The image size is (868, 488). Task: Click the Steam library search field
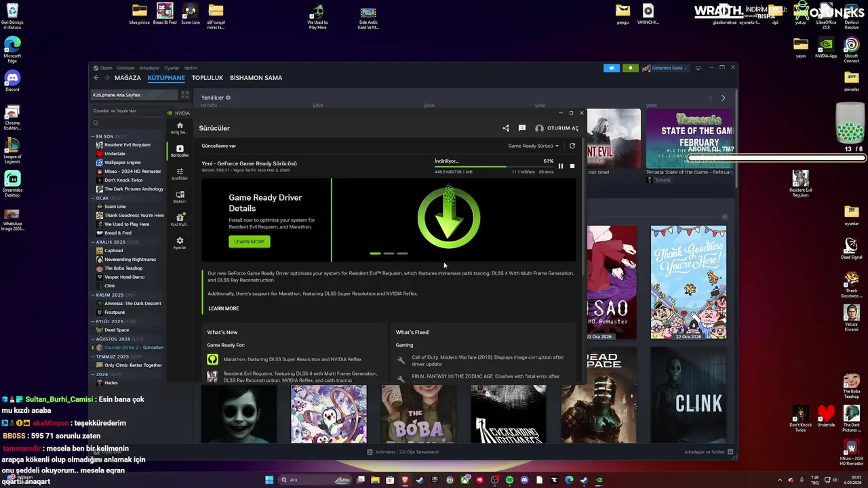tap(129, 123)
